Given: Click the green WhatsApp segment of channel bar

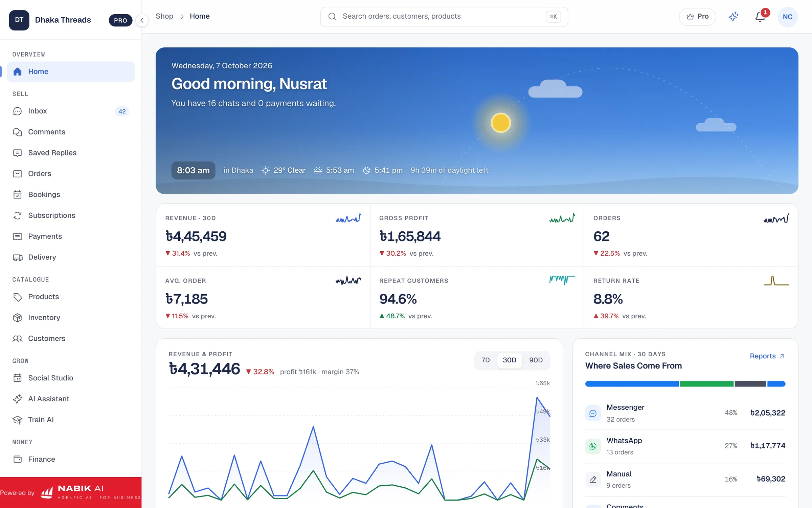Looking at the screenshot, I should click(x=707, y=384).
